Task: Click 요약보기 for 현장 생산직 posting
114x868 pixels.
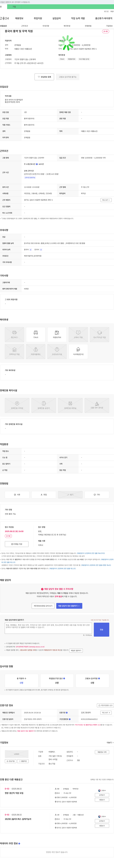Action: [102, 795]
